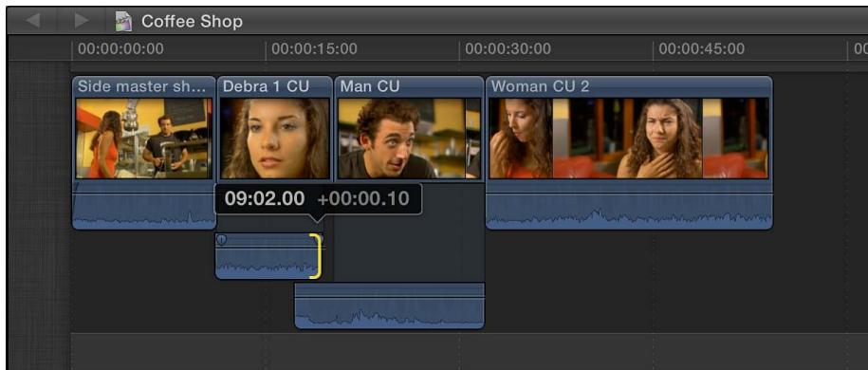
Task: Click the Coffee Shop project icon
Action: (123, 21)
